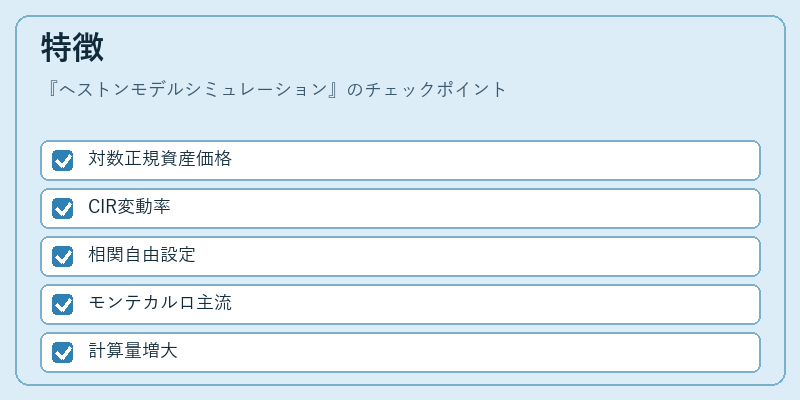Click the white checkmark icon beside CIR変動率
The width and height of the screenshot is (800, 400).
click(x=63, y=209)
